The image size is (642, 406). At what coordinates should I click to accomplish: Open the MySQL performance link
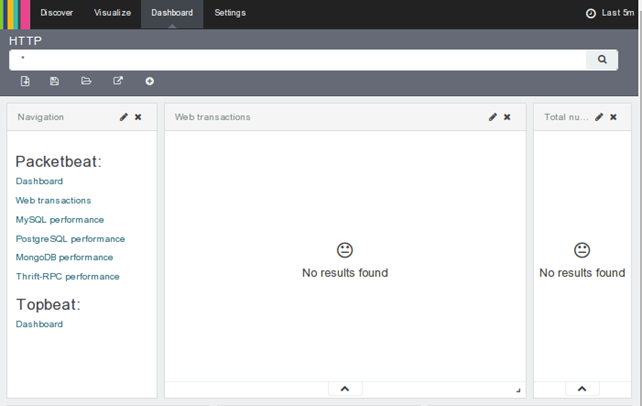click(x=60, y=220)
